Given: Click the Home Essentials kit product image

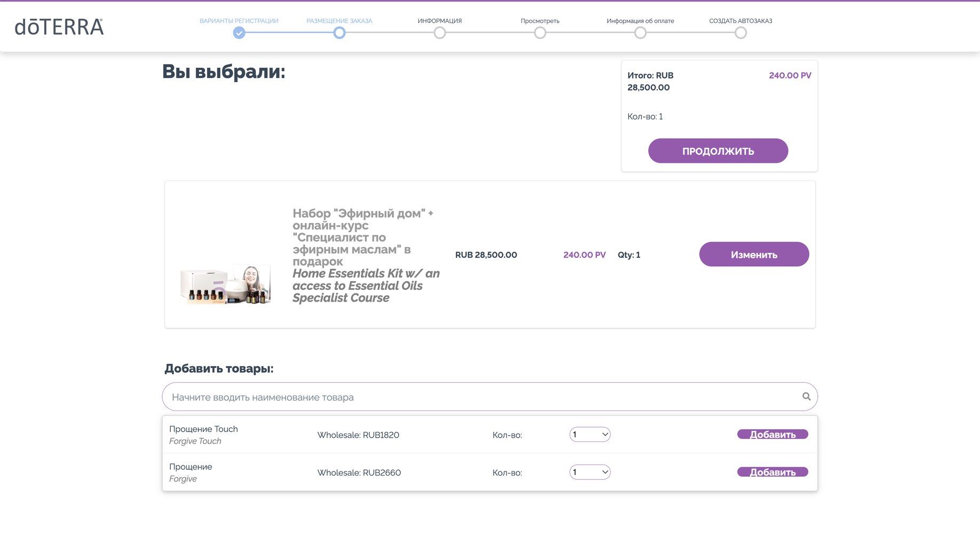Looking at the screenshot, I should click(x=226, y=285).
